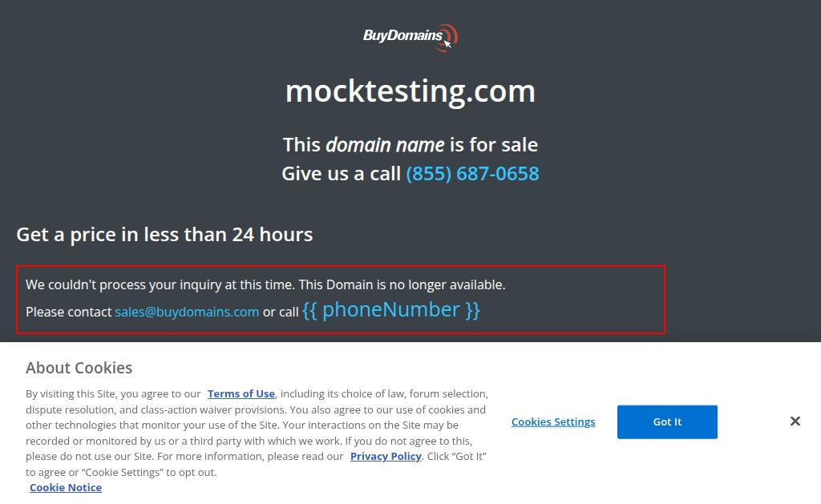Click the cursor arrow icon in BuyDomains logo
The image size is (821, 504).
447,43
